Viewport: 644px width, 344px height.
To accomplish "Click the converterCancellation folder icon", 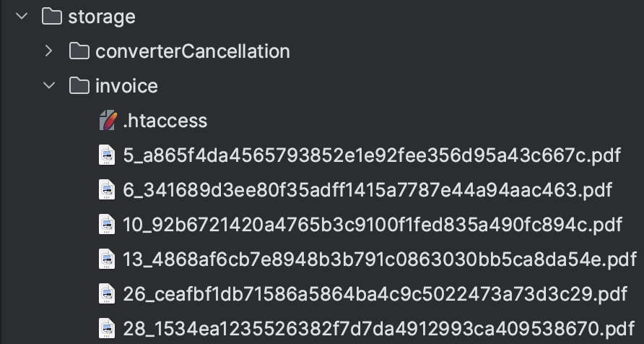I will coord(79,51).
